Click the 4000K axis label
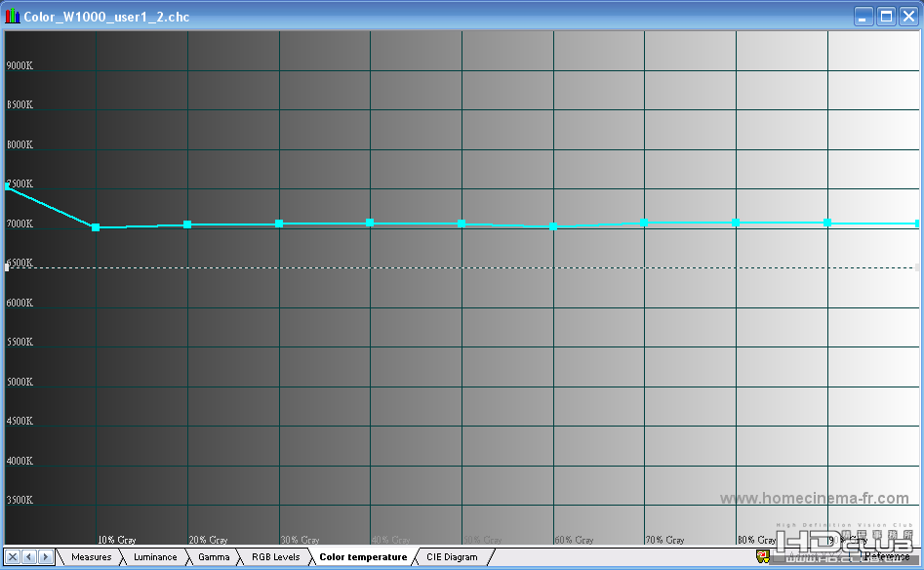Image resolution: width=924 pixels, height=570 pixels. [x=20, y=461]
